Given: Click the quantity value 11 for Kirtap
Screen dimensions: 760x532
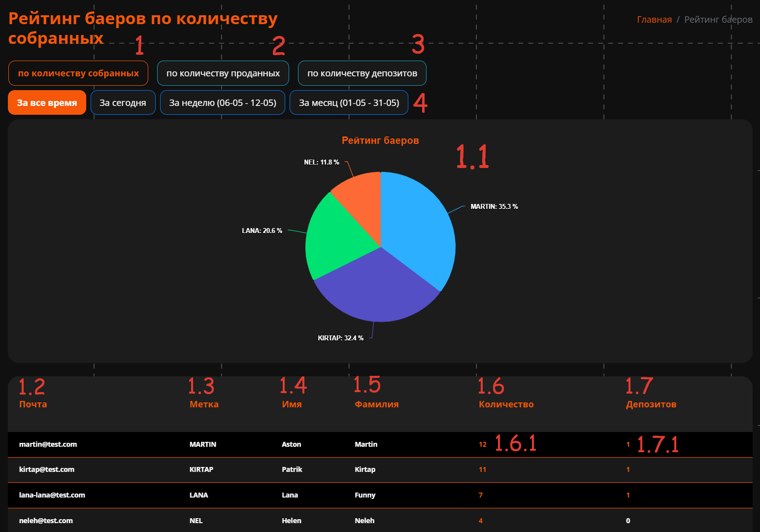Looking at the screenshot, I should [x=483, y=469].
